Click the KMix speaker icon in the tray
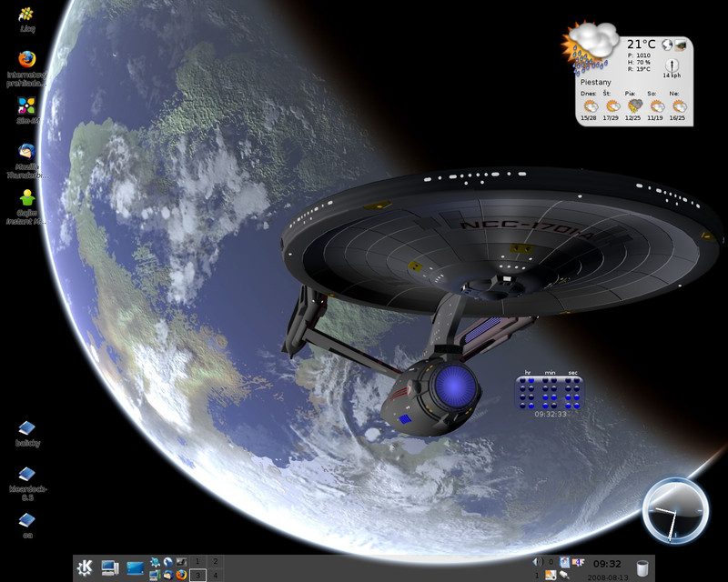Screen dimensions: 728x582 [x=537, y=563]
